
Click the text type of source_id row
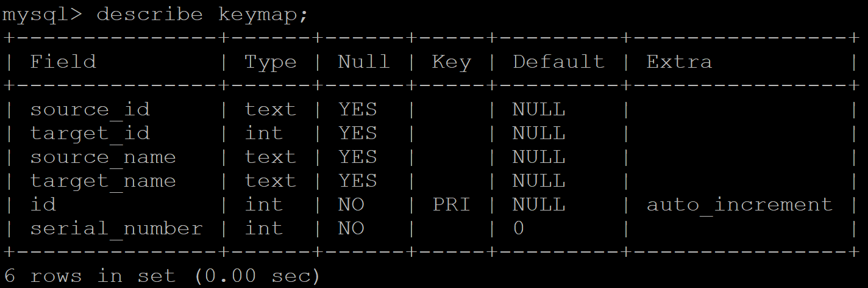click(271, 109)
